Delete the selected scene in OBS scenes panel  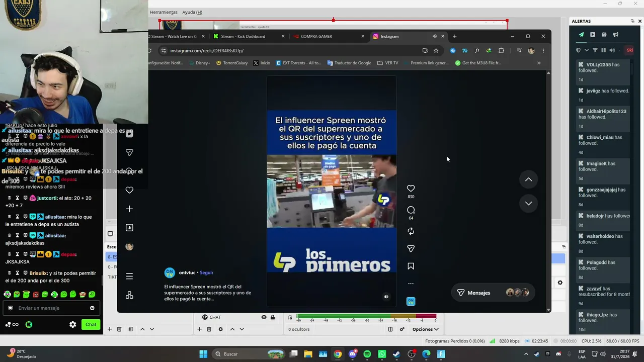[x=119, y=329]
